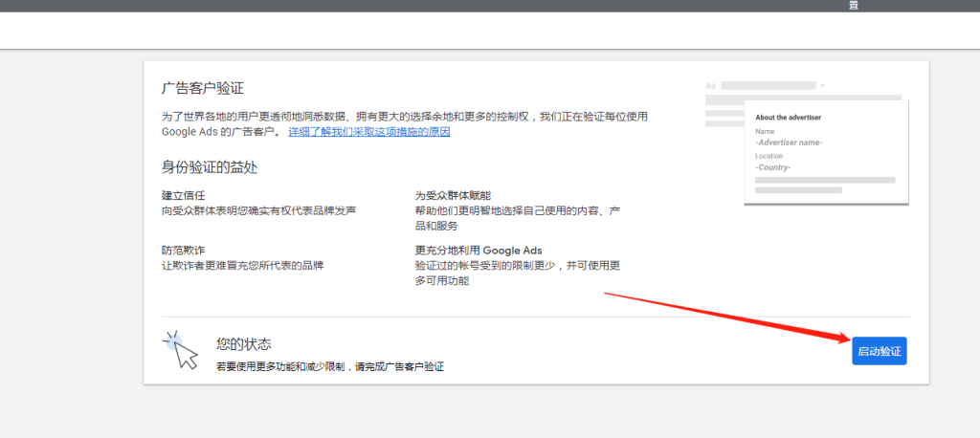Select the 身份验证的益处 heading
This screenshot has width=980, height=438.
[x=210, y=167]
